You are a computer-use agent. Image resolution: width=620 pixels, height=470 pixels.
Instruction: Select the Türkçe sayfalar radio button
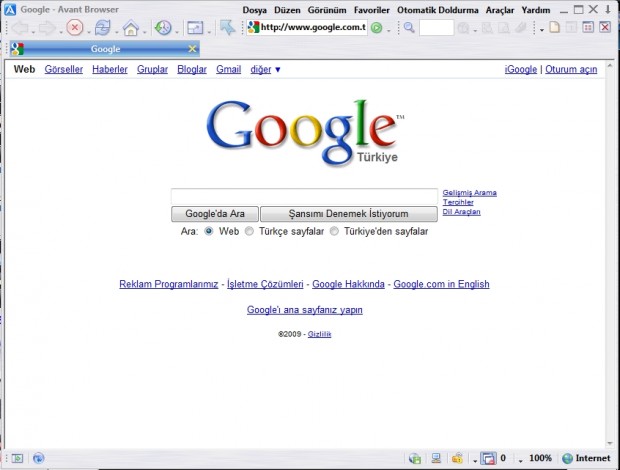tap(249, 231)
